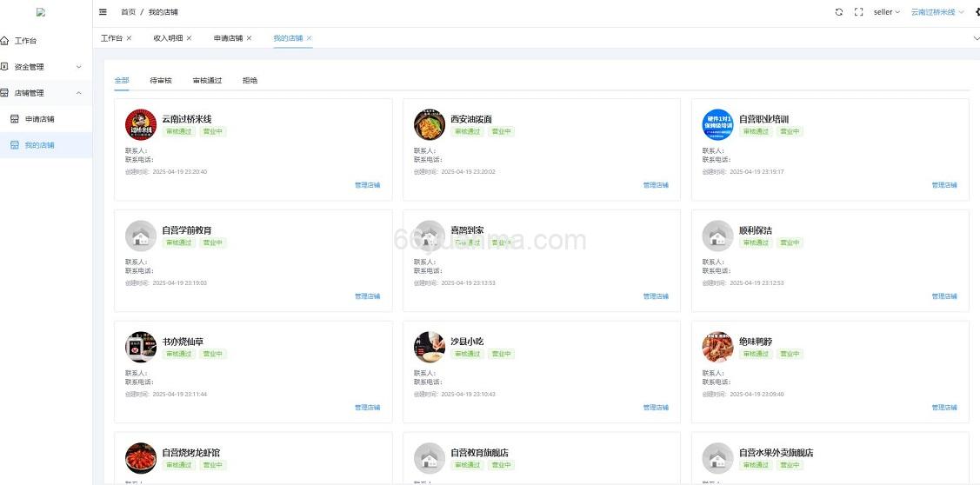Click the 绝味鸭脖 store thumbnail
Screen dimensions: 980x485
point(717,348)
